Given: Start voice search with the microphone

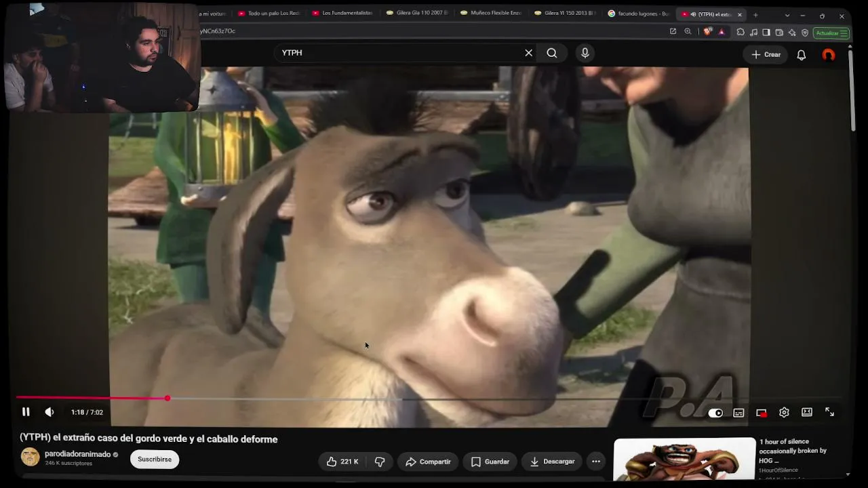Looking at the screenshot, I should 585,53.
